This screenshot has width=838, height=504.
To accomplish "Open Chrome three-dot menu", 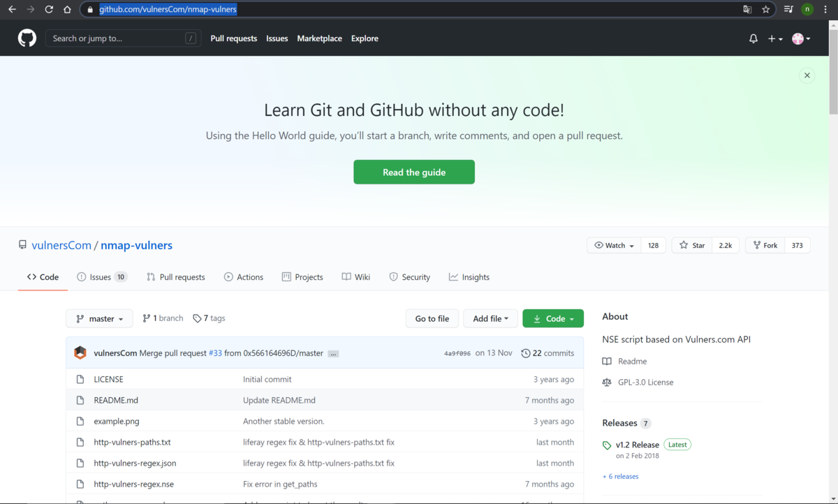I will click(x=825, y=9).
